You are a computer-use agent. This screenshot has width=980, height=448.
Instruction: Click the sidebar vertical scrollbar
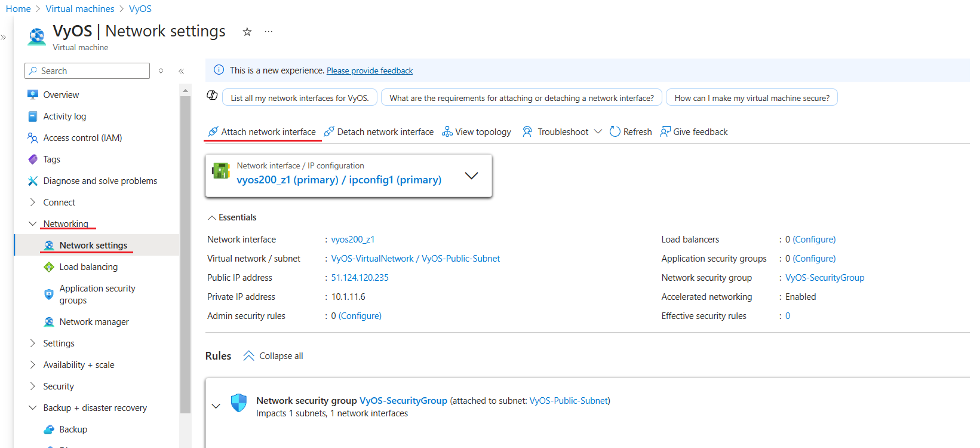pos(185,251)
